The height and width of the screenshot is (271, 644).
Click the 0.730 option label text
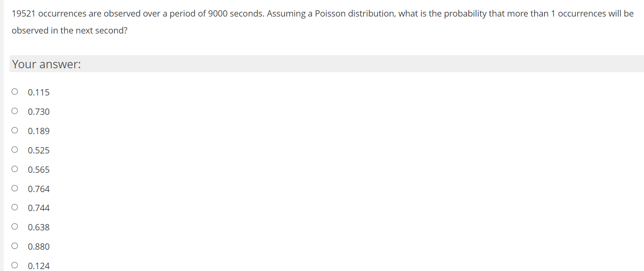pos(39,111)
